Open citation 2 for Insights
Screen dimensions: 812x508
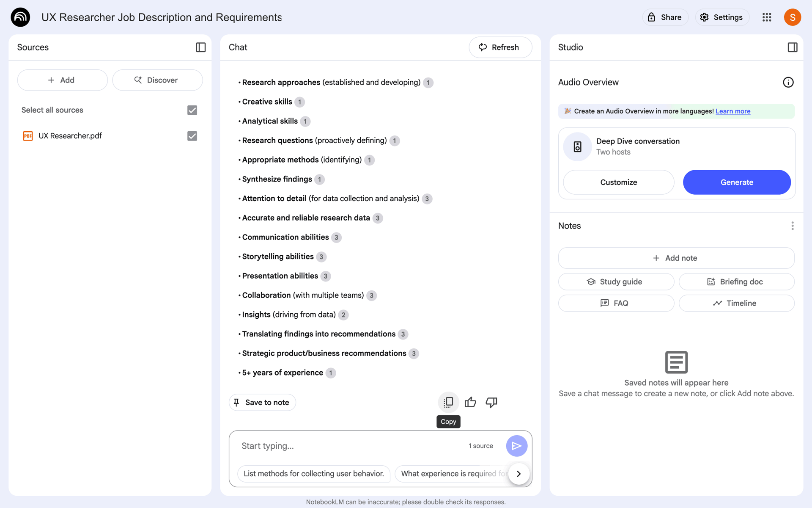pos(343,315)
